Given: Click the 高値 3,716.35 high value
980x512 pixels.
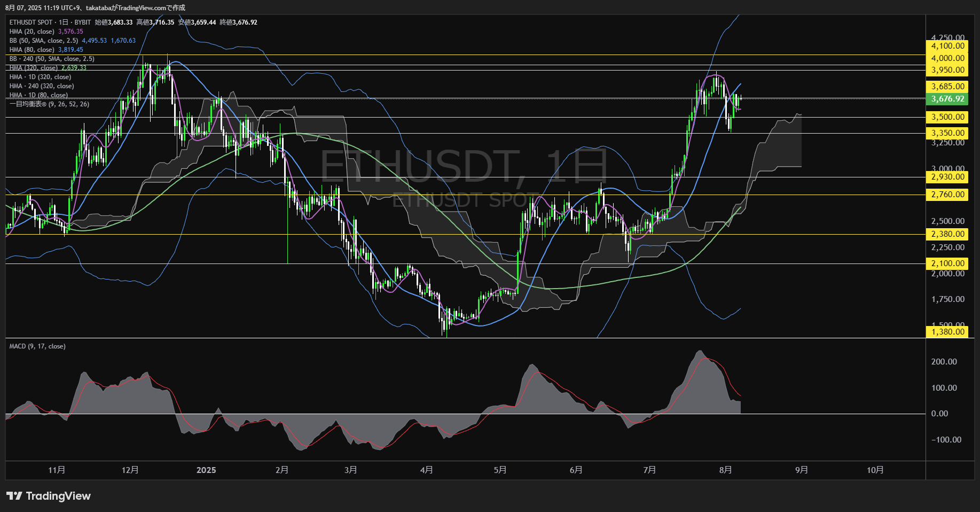Looking at the screenshot, I should point(155,22).
